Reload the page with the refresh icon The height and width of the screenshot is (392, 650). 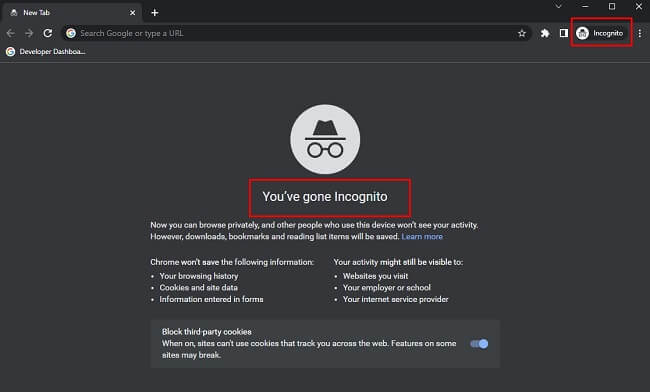(48, 33)
